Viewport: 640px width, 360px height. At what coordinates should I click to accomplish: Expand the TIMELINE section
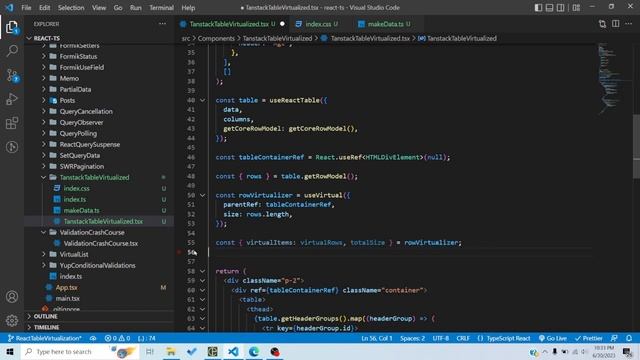tap(46, 327)
